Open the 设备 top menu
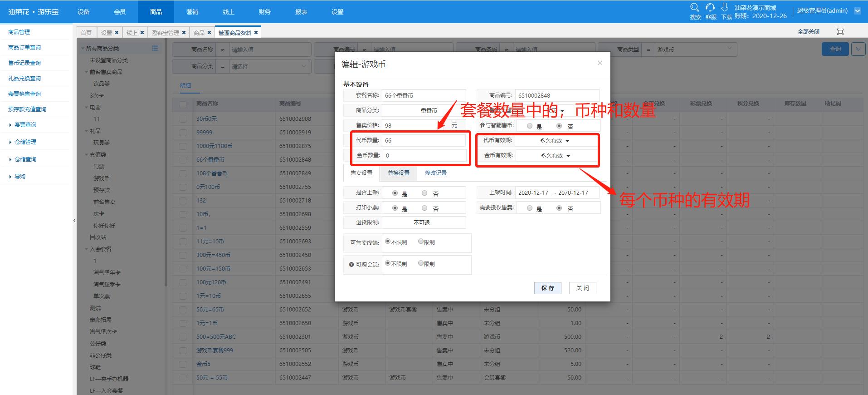The height and width of the screenshot is (395, 868). (x=83, y=11)
